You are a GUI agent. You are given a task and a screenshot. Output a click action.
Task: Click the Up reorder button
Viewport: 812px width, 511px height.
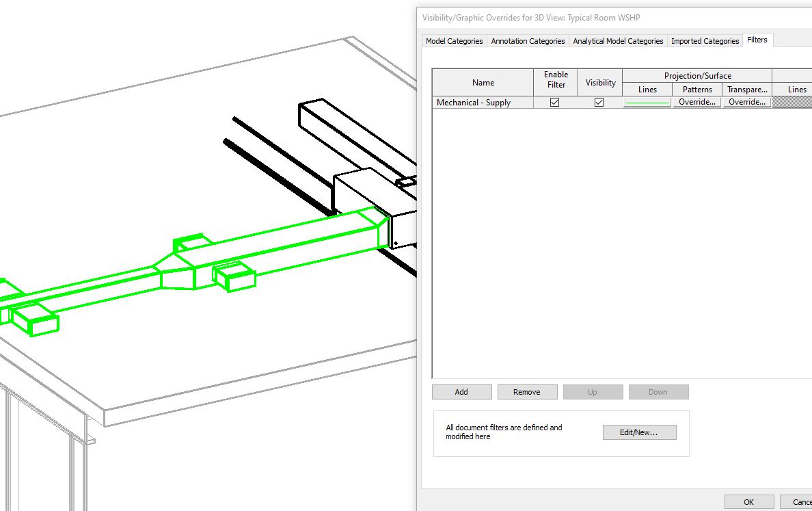pos(593,391)
